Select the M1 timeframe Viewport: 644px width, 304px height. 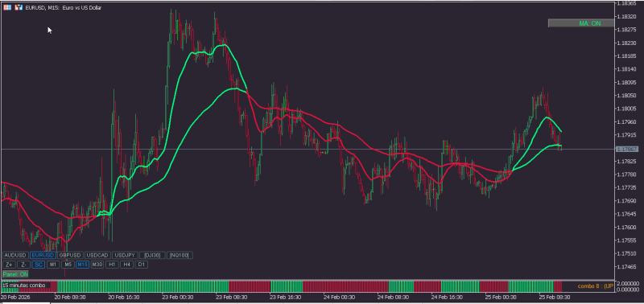point(53,265)
